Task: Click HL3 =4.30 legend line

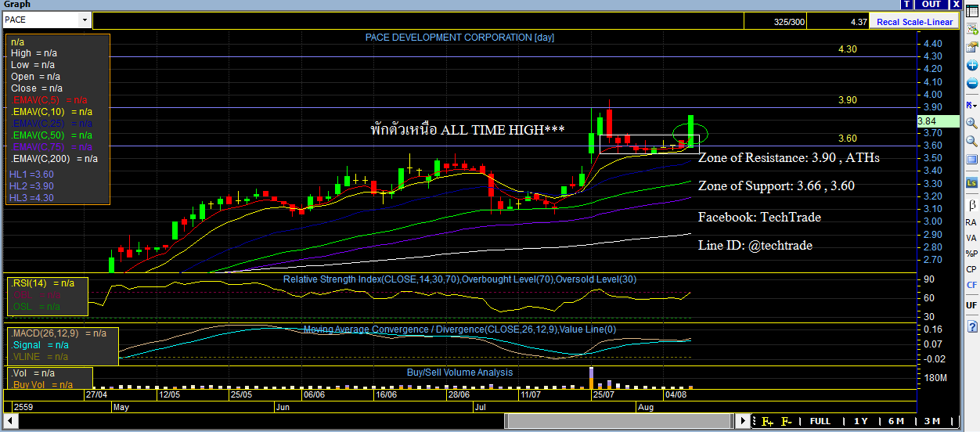Action: click(31, 198)
